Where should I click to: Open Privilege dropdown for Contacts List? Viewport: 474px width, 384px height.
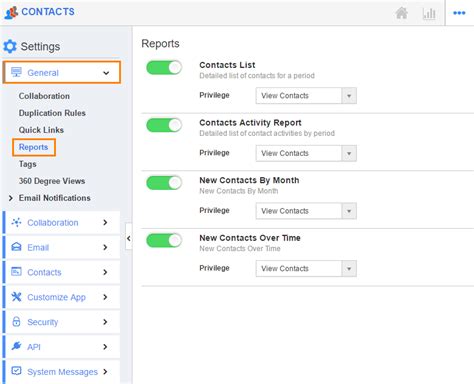coord(306,96)
